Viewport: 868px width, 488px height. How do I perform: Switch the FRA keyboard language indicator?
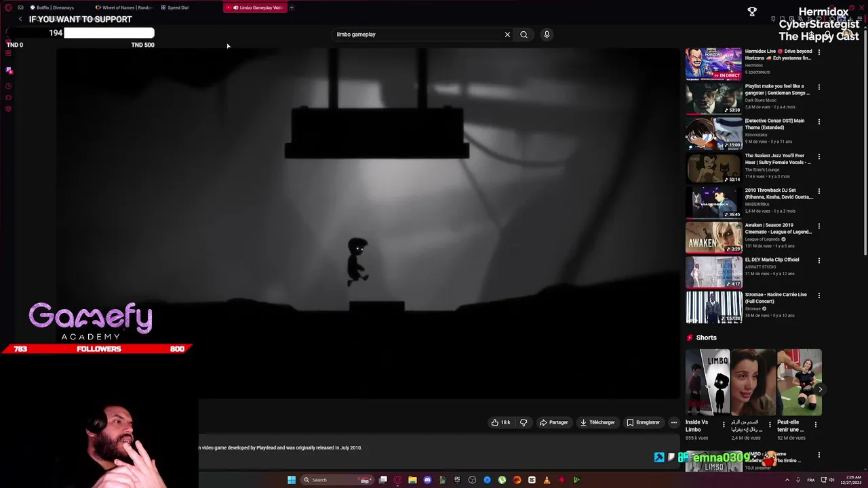point(810,480)
